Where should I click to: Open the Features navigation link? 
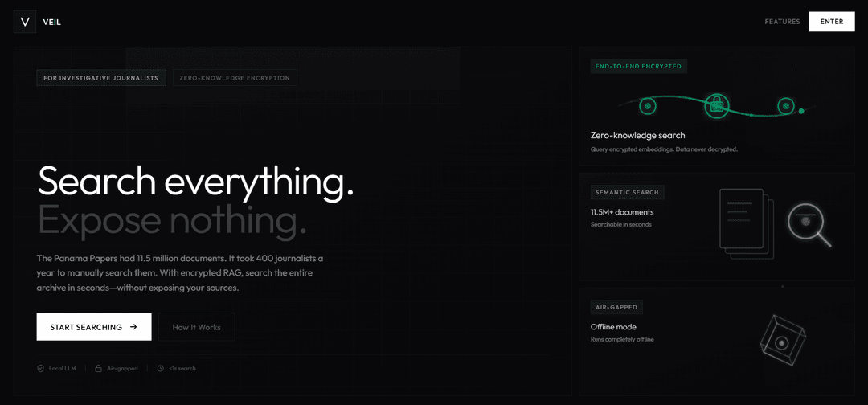782,22
